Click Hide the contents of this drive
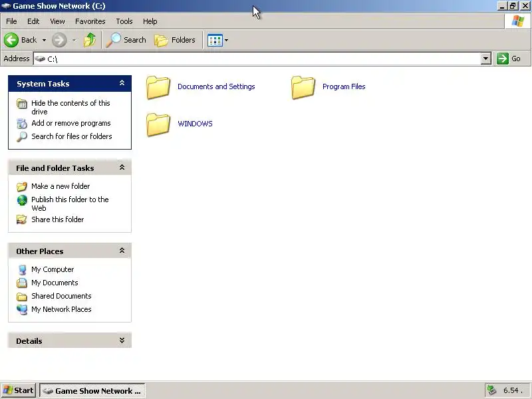Viewport: 532px width, 399px height. (x=70, y=107)
